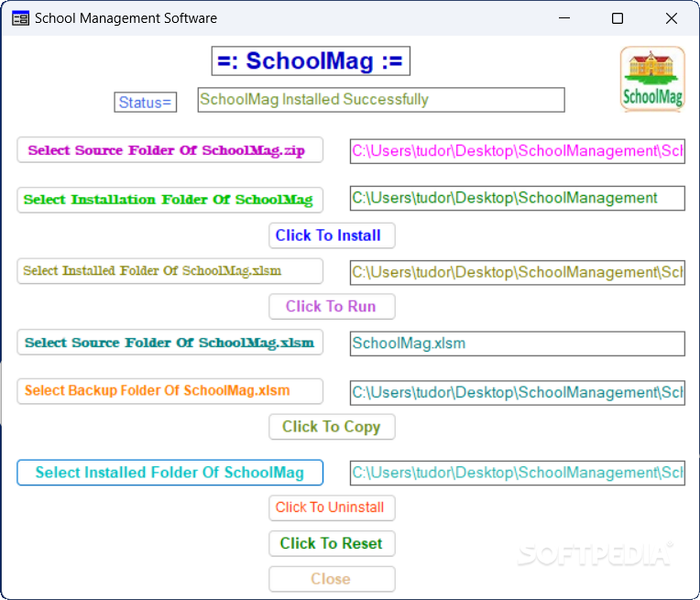Minimize the School Management Software window
Screen dimensions: 700x600
pos(564,18)
